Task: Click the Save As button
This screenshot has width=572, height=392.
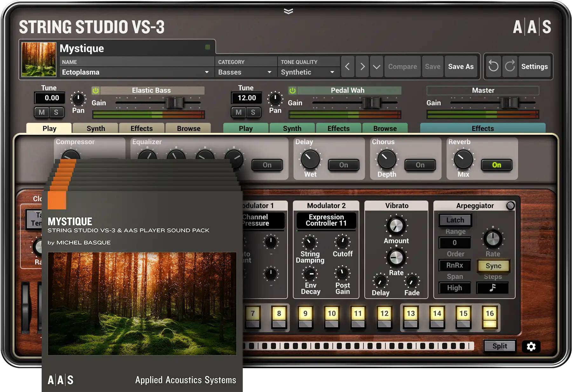Action: pyautogui.click(x=461, y=66)
